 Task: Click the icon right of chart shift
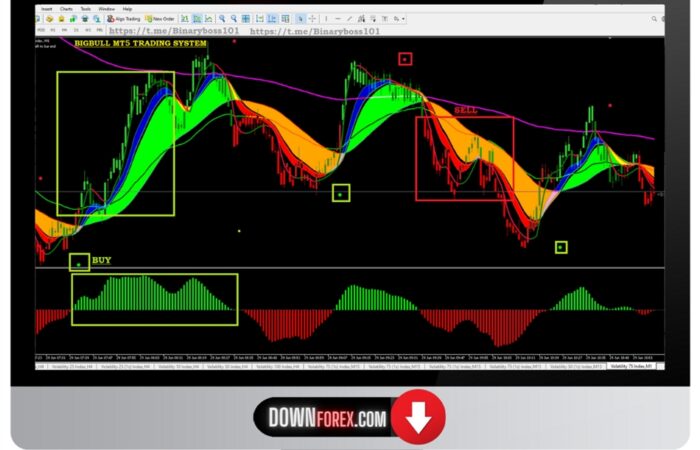(285, 19)
